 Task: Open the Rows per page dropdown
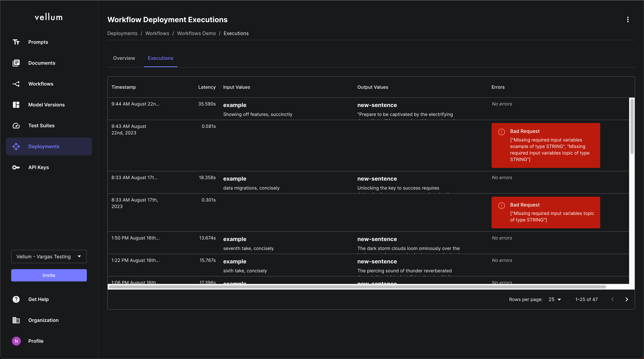coord(555,299)
